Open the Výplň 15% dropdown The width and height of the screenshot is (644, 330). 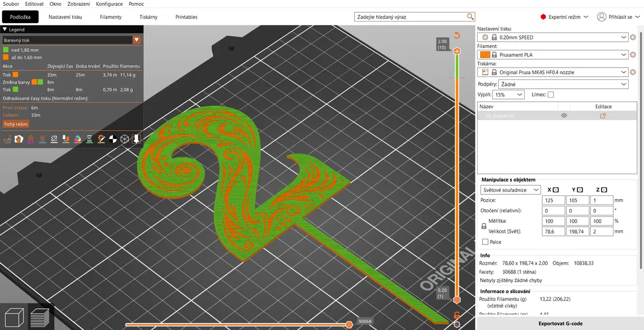pos(508,95)
